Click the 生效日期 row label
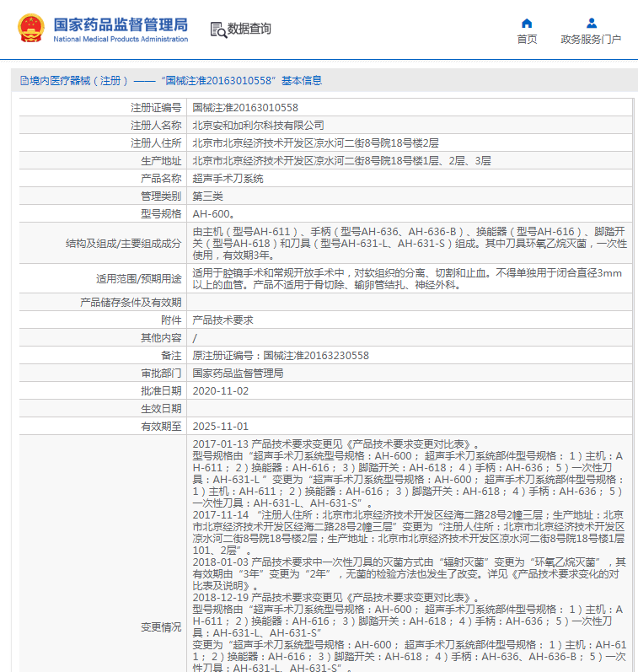The width and height of the screenshot is (638, 672). click(161, 408)
